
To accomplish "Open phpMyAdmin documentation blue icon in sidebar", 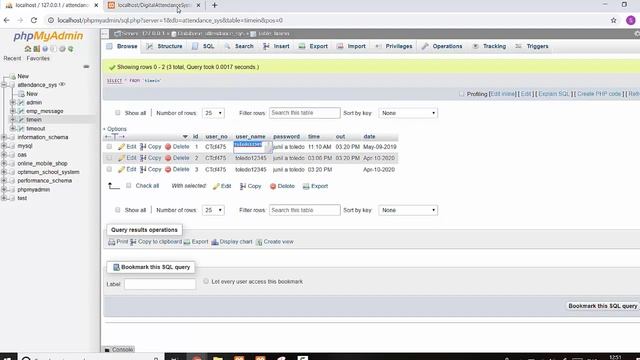I will (x=45, y=49).
